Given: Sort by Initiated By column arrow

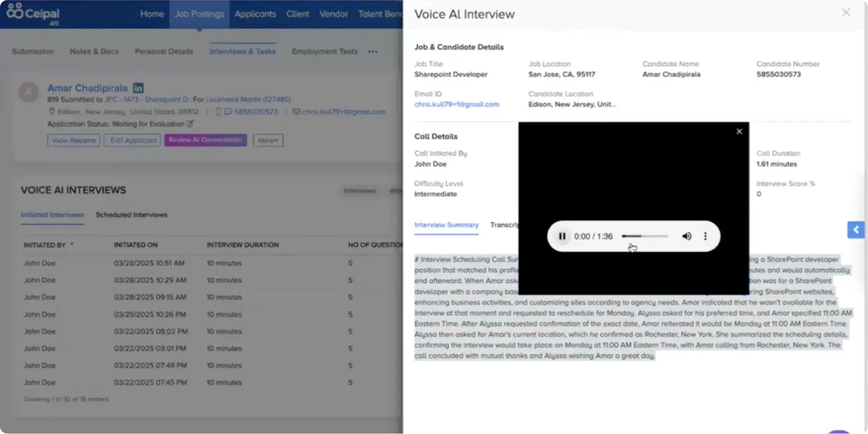Looking at the screenshot, I should coord(72,244).
